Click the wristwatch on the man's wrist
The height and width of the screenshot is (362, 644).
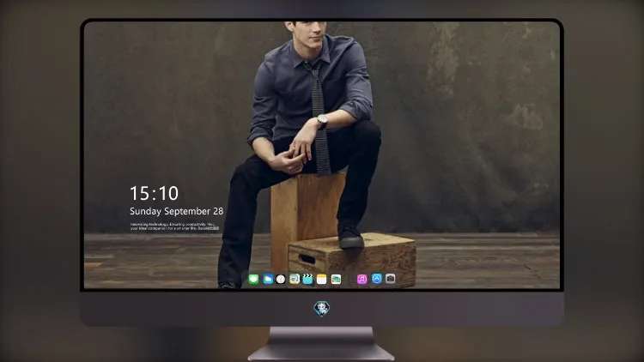(322, 121)
